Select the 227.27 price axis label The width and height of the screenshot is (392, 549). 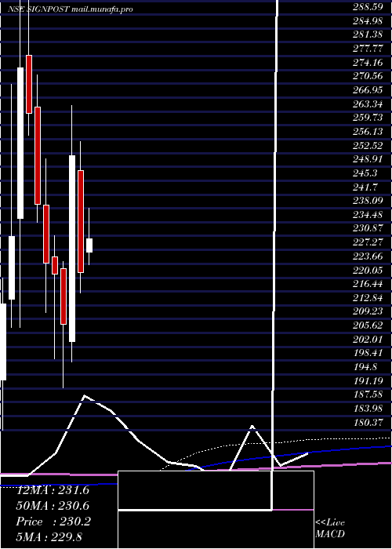click(368, 242)
